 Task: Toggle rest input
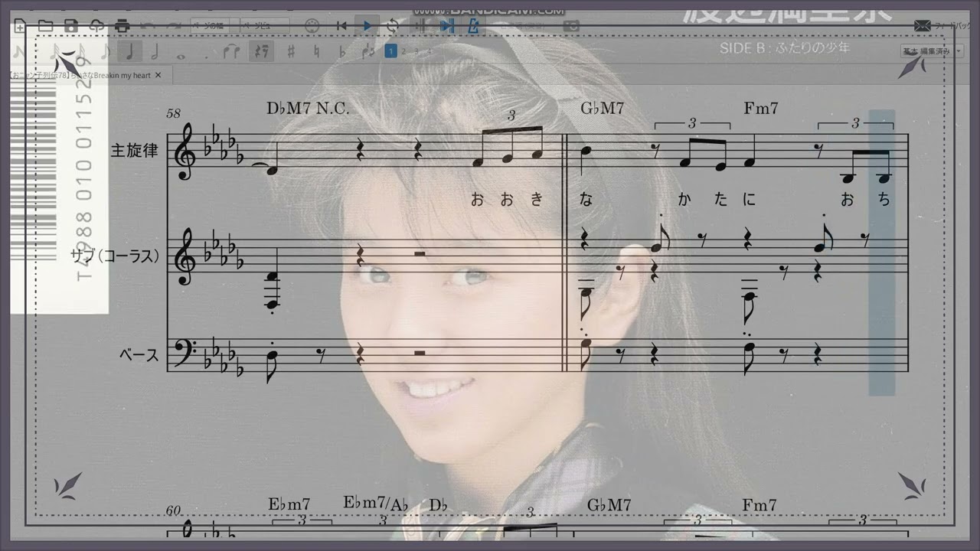(x=261, y=52)
